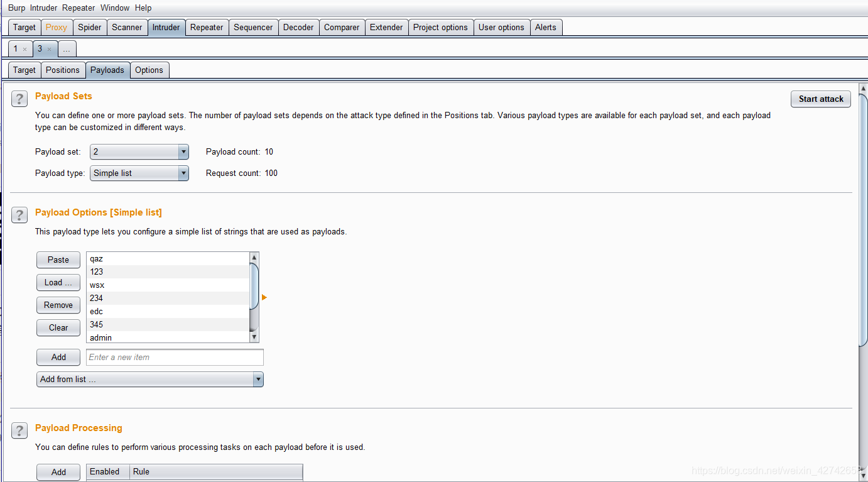
Task: Switch to the Decoder tab
Action: click(298, 27)
